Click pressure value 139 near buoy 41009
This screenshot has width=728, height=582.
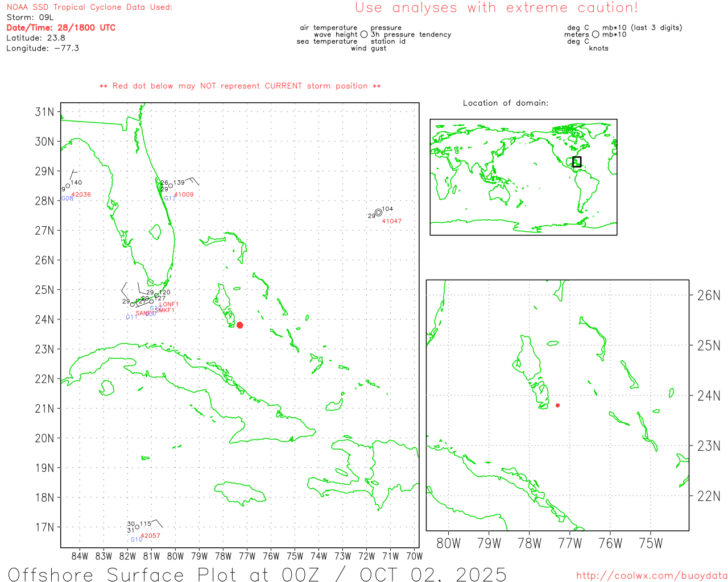click(x=179, y=182)
